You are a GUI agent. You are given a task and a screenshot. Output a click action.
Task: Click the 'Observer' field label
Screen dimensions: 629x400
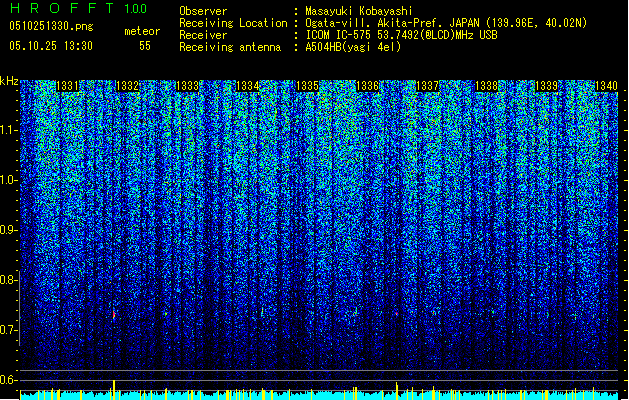tap(203, 11)
